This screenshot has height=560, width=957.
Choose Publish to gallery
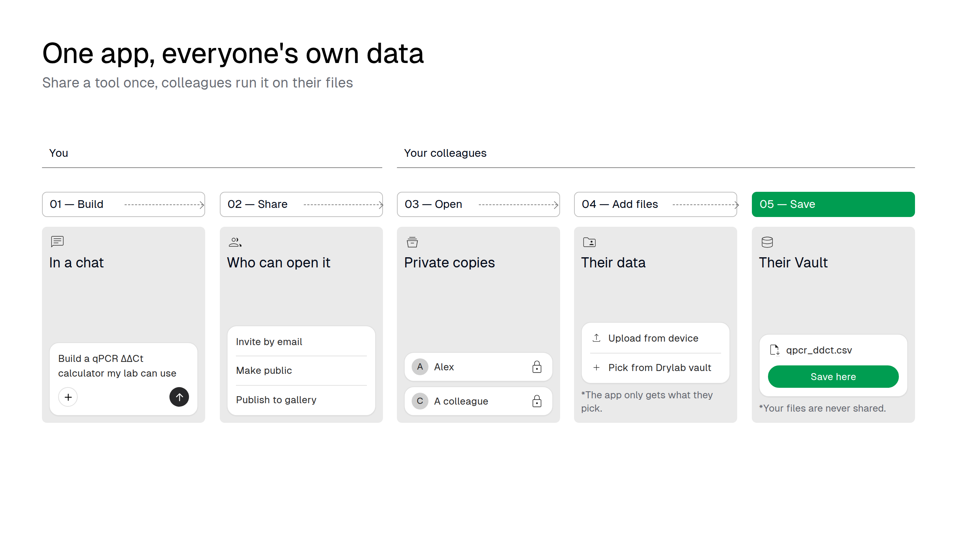[301, 400]
